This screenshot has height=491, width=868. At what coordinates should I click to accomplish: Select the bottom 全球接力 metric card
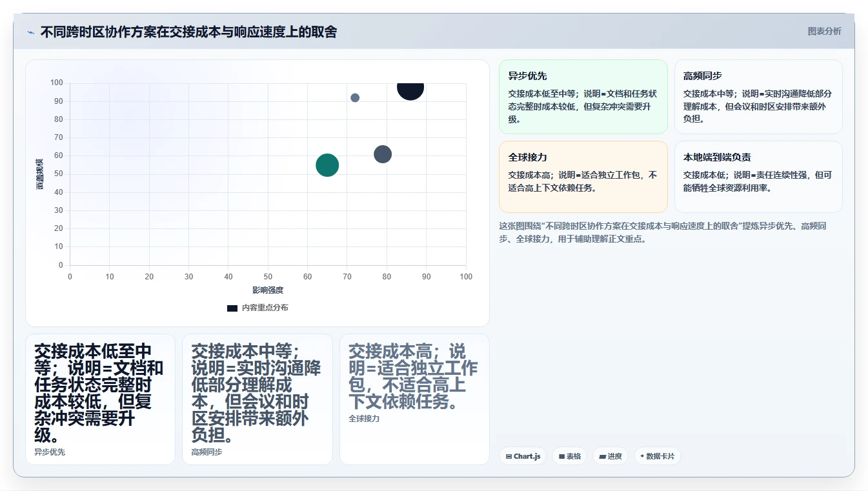coord(414,399)
